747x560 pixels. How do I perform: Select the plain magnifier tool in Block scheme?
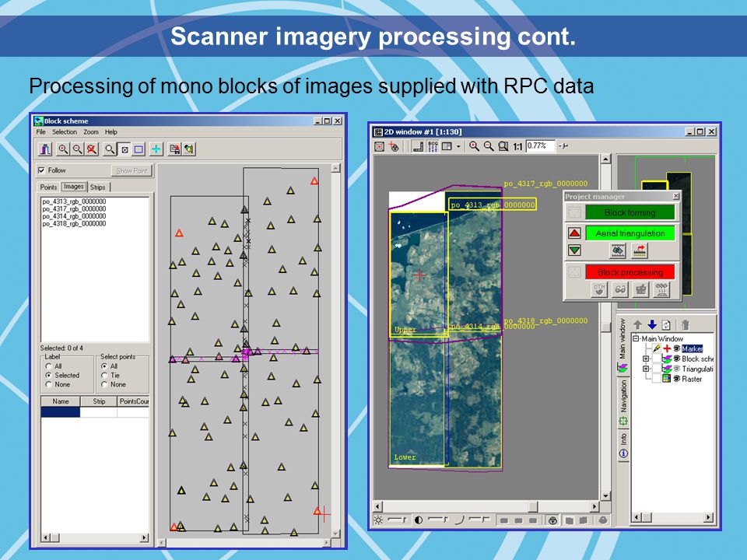[110, 149]
